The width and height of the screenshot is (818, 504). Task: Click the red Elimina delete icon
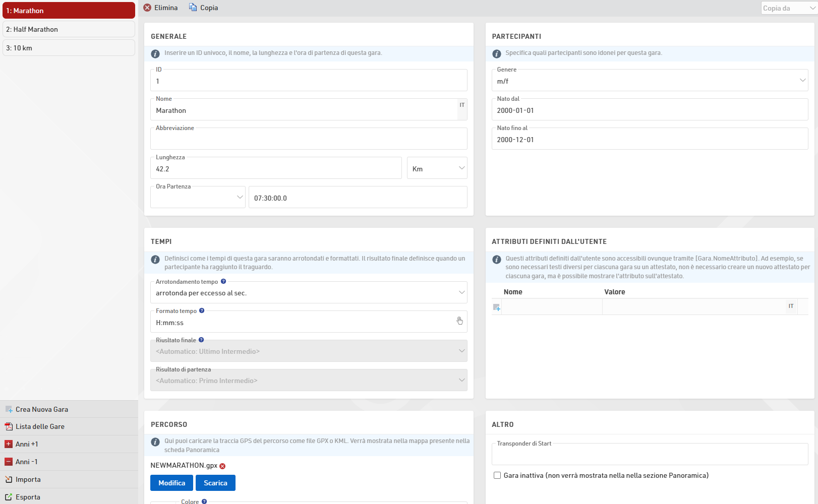147,8
